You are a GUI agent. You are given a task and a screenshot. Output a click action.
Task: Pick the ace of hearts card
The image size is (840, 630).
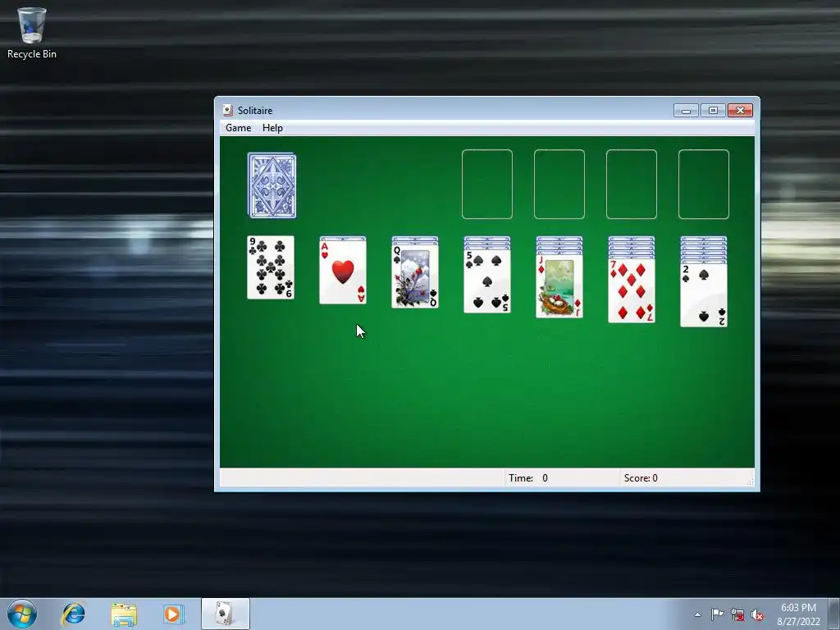(x=343, y=272)
